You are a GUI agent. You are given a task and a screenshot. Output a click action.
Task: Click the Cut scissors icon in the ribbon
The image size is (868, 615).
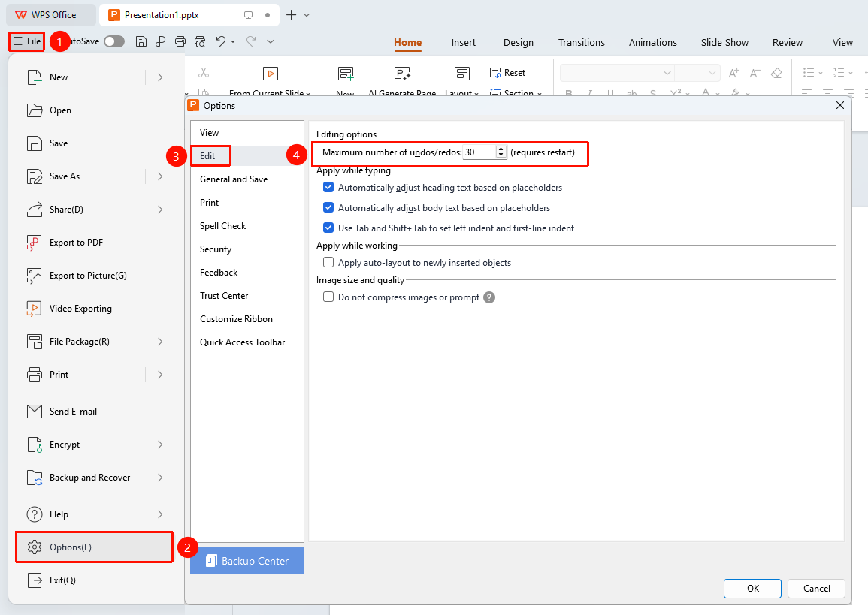tap(204, 72)
